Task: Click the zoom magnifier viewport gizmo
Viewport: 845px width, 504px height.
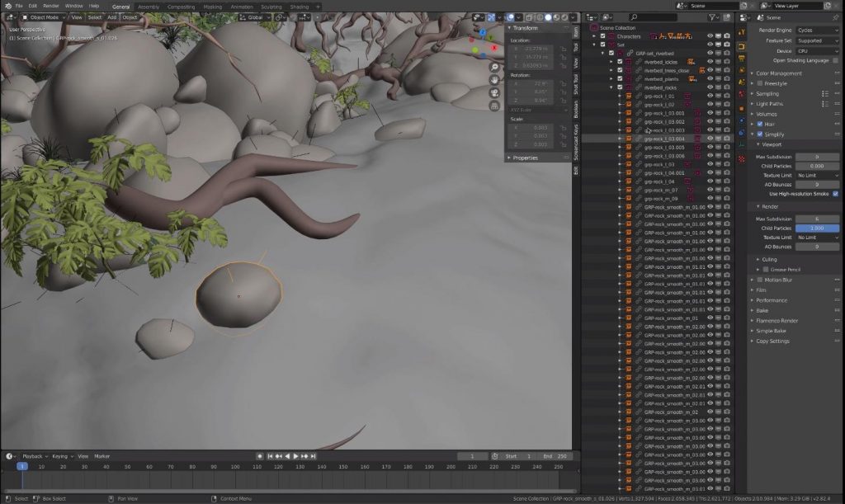Action: 494,67
